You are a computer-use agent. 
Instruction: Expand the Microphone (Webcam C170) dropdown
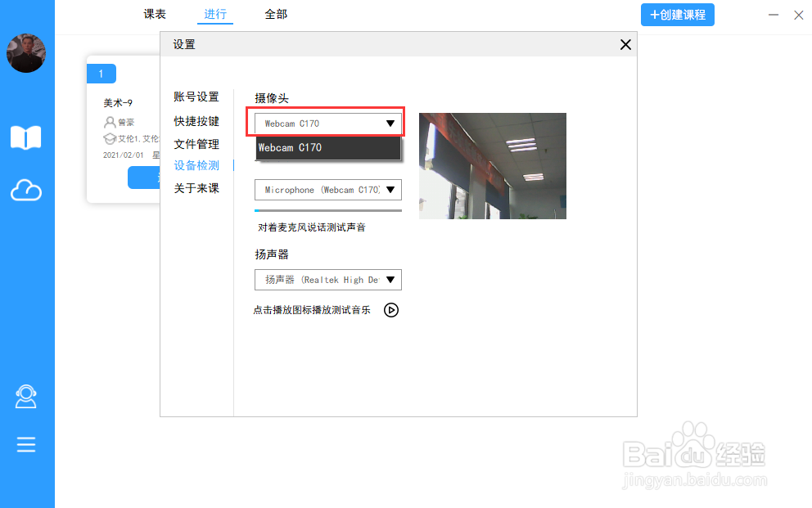tap(327, 190)
